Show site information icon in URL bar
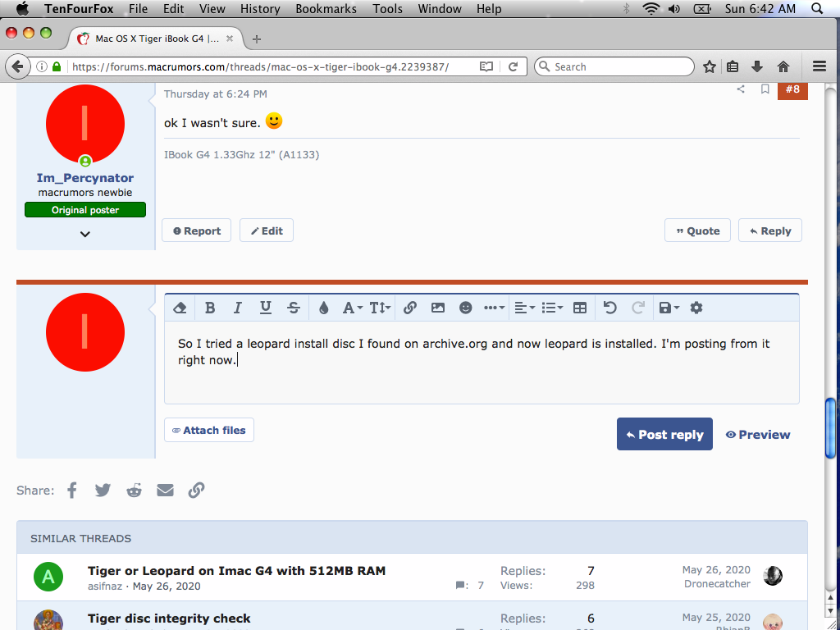This screenshot has height=630, width=840. point(41,66)
